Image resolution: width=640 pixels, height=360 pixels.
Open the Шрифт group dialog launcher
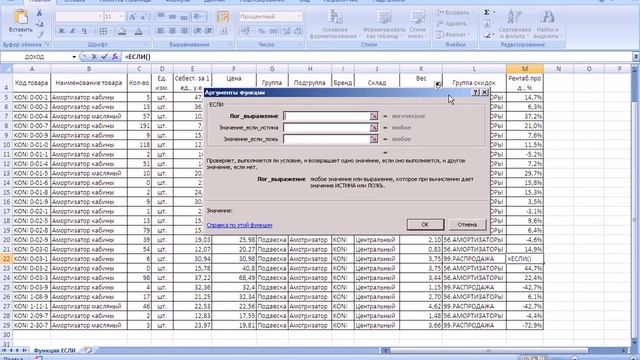point(147,44)
